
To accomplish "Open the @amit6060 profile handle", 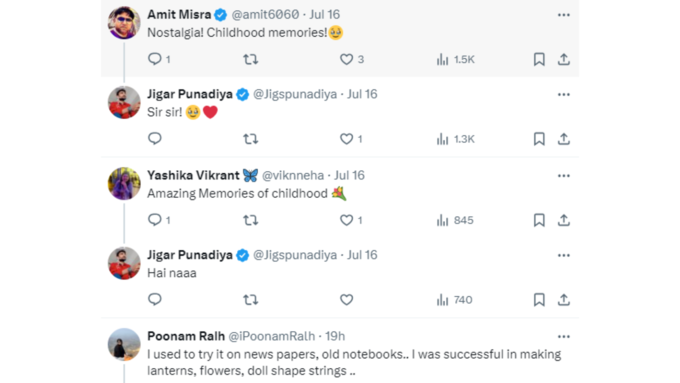I will click(265, 15).
